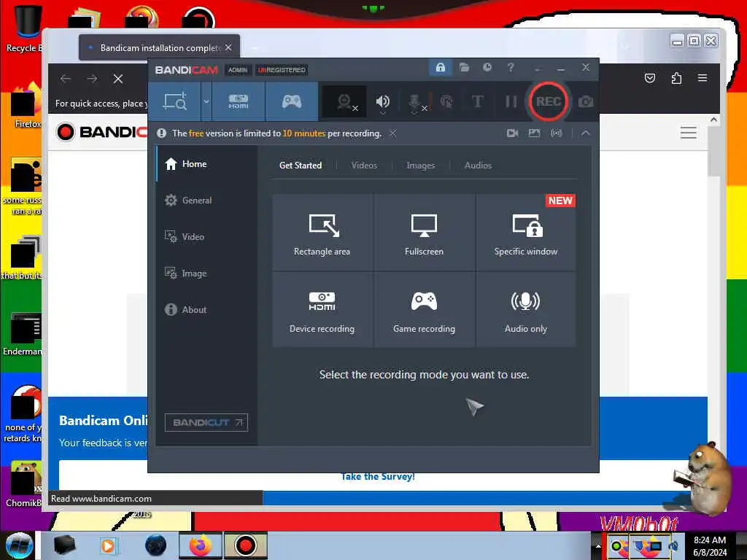Open Bandicam from the taskbar
This screenshot has width=747, height=560.
pos(246,545)
